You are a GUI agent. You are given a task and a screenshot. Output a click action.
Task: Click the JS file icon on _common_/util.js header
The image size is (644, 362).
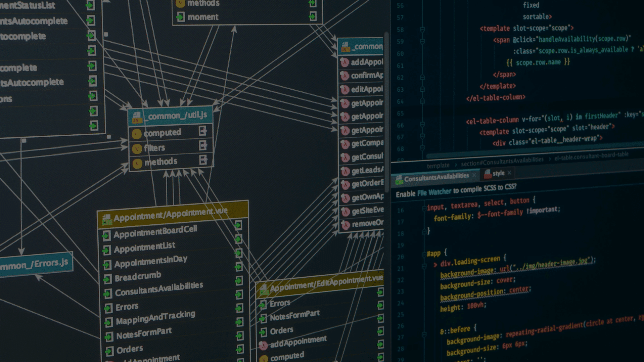(x=137, y=117)
